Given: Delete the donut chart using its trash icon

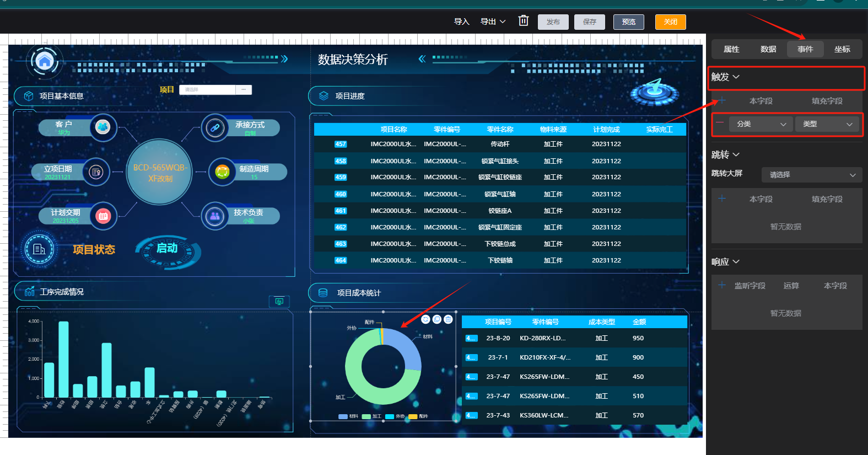Looking at the screenshot, I should (449, 319).
